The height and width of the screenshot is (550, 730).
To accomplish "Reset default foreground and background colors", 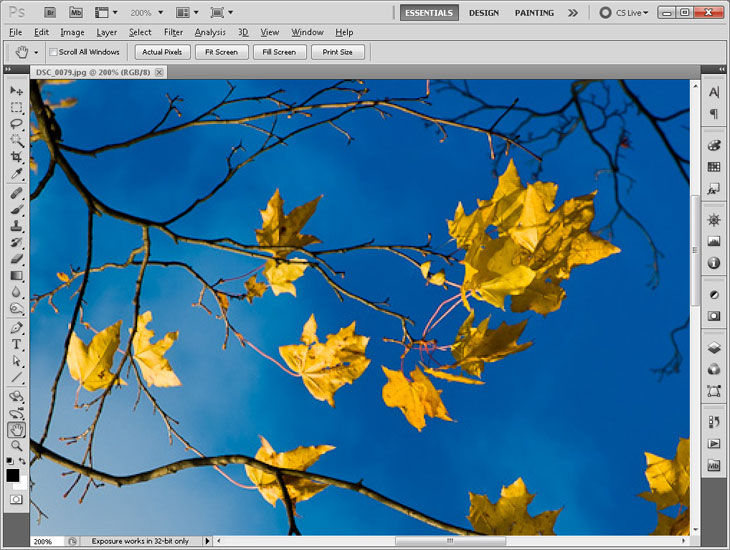I will click(10, 461).
